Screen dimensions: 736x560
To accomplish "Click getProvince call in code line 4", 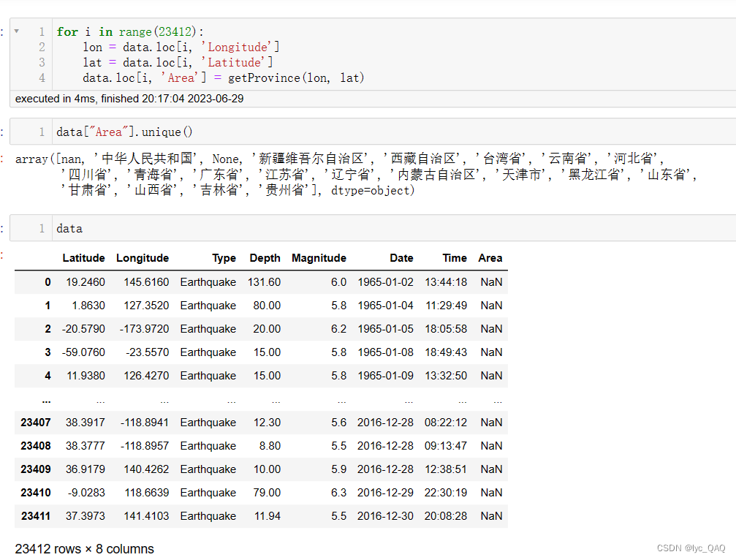I will pyautogui.click(x=296, y=78).
